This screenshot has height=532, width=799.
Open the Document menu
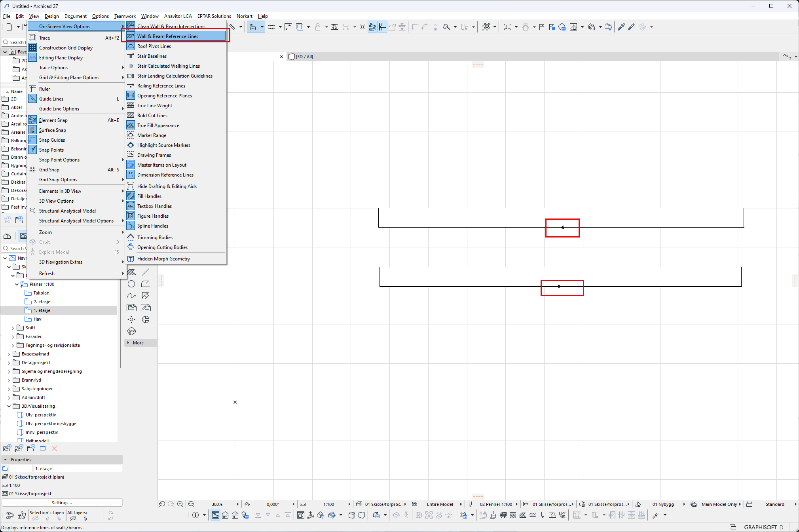click(75, 16)
